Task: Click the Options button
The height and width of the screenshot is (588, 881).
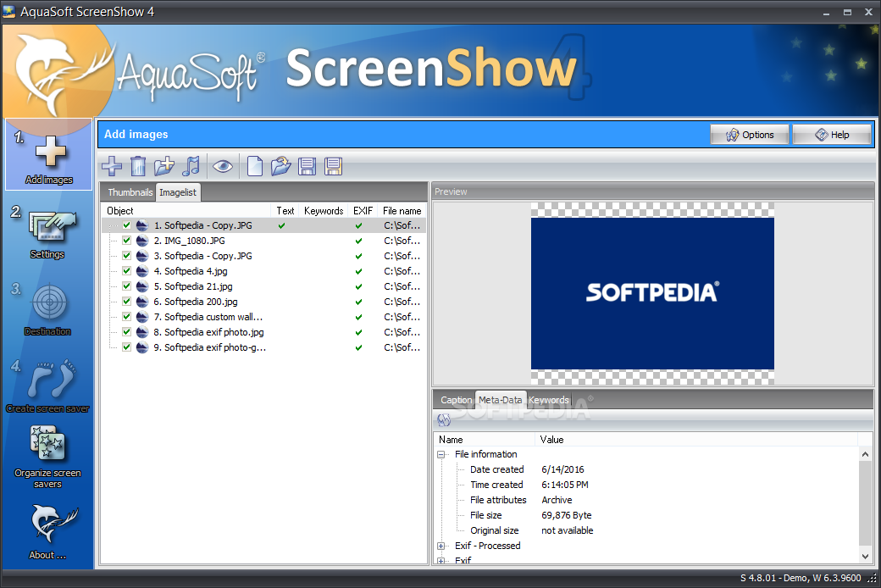Action: [750, 135]
